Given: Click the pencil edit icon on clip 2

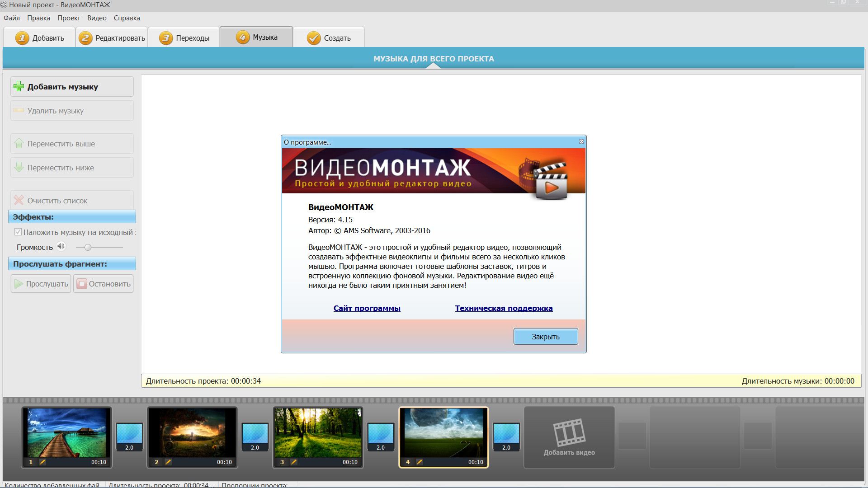Looking at the screenshot, I should 168,462.
